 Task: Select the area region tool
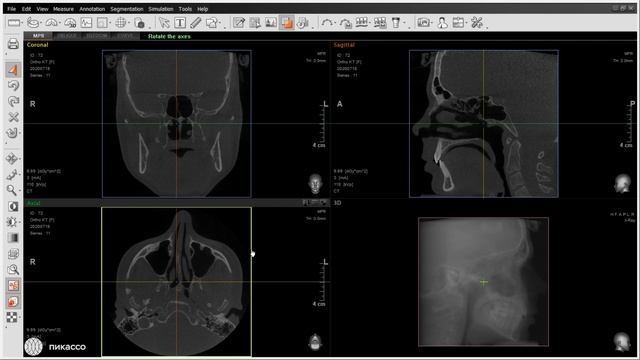point(102,23)
